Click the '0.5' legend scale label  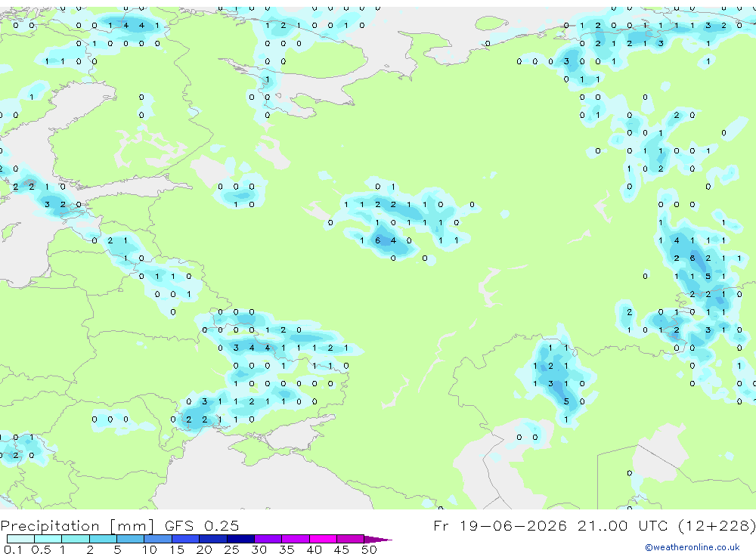41,549
